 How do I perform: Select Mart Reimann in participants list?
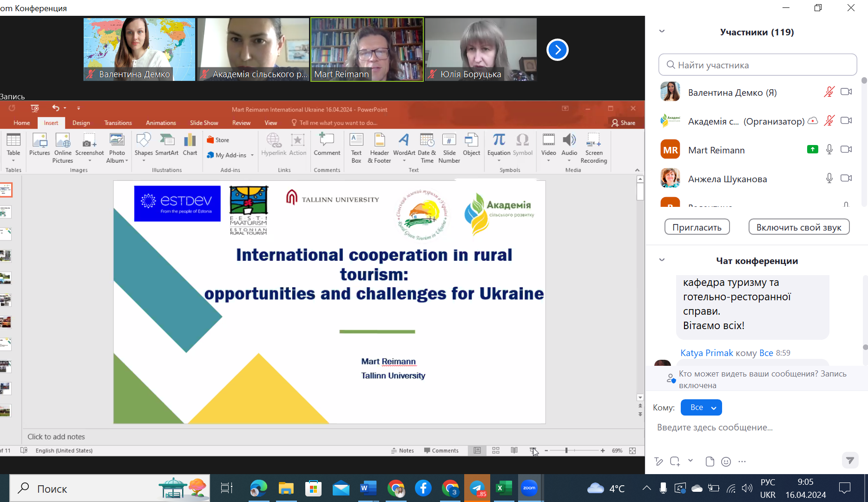coord(716,150)
